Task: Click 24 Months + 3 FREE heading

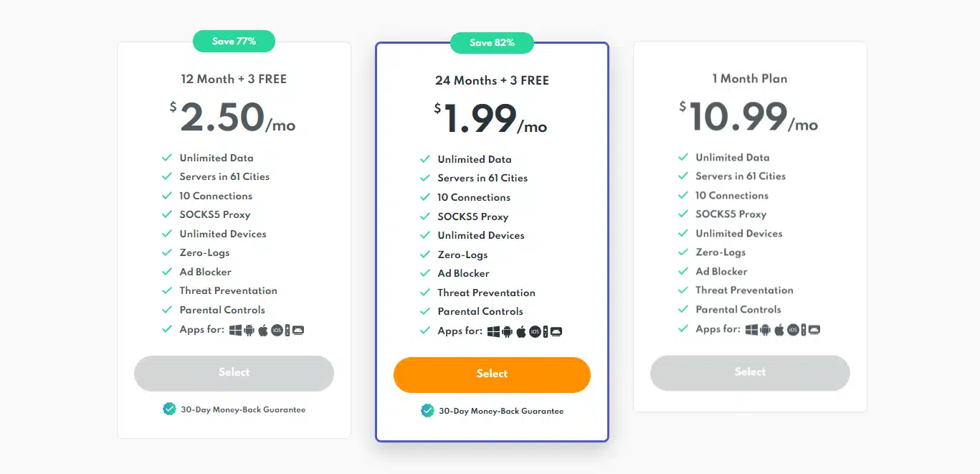Action: [492, 80]
